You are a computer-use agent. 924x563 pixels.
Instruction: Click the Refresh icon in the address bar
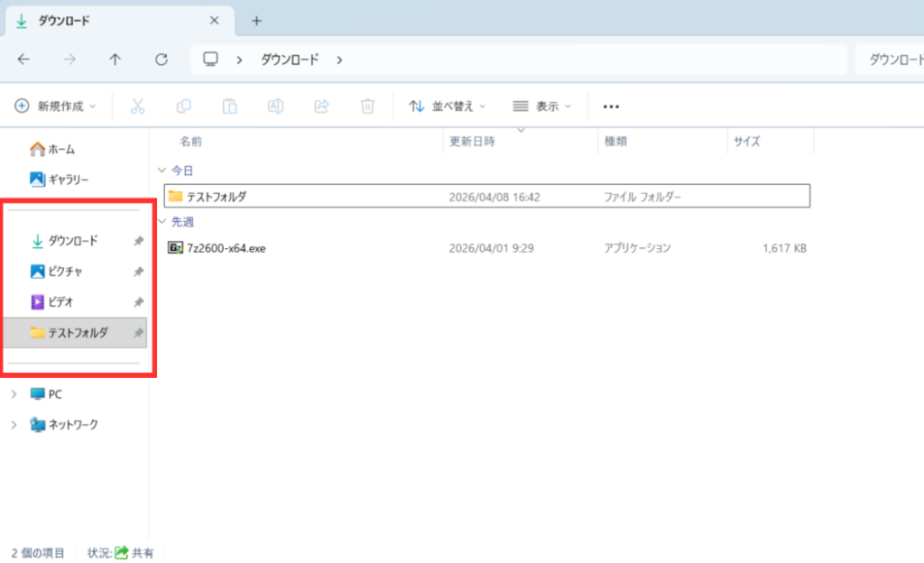click(x=161, y=60)
